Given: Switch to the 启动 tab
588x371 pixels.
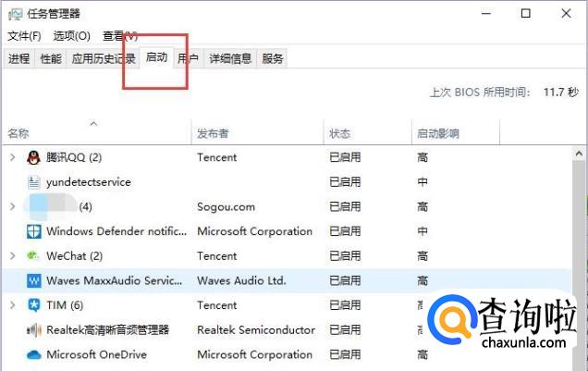Looking at the screenshot, I should pos(156,57).
